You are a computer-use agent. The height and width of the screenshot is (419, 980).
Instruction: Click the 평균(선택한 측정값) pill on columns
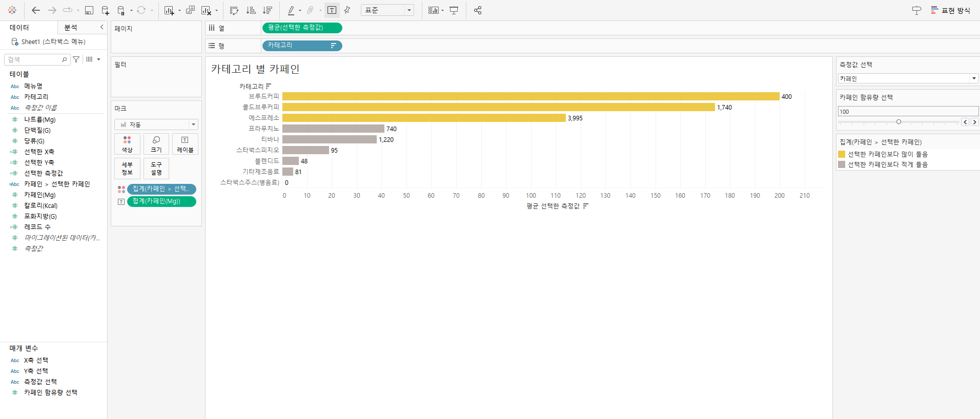302,28
